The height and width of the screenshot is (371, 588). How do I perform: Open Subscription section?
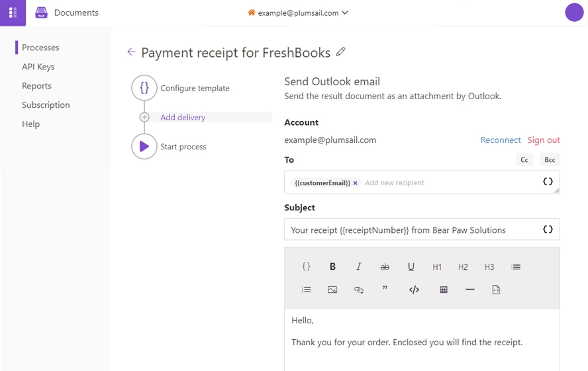[x=46, y=105]
